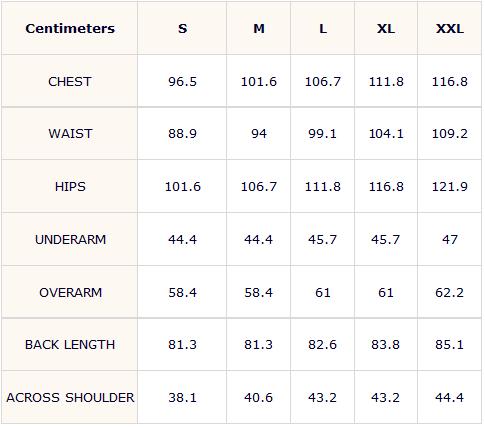Viewport: 485px width, 427px height.
Task: Click the underarm value 47 for XXL
Action: pos(450,239)
